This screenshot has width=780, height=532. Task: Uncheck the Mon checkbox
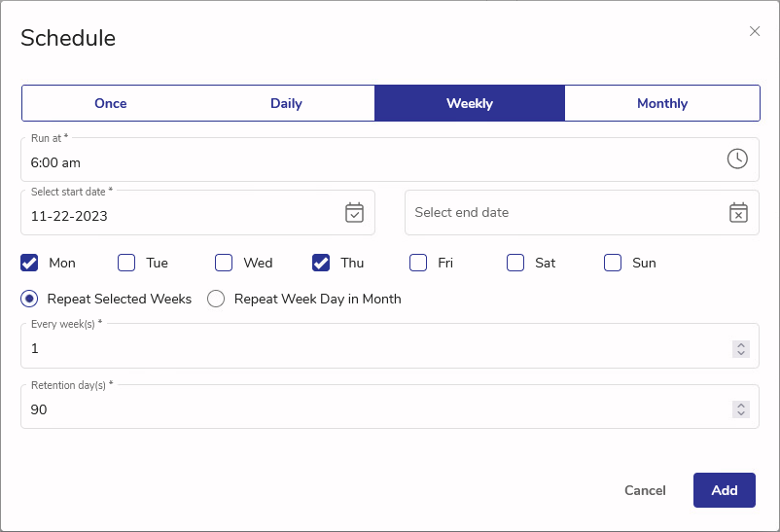(29, 263)
